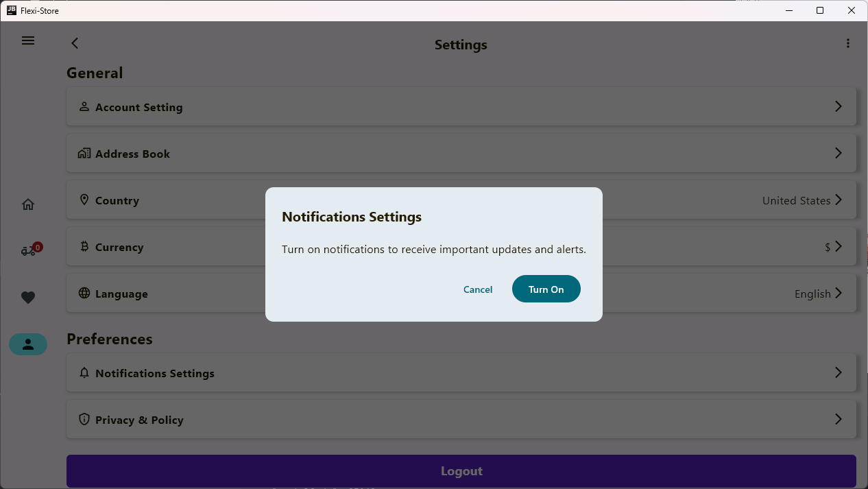Expand the Account Setting chevron
Screen dimensions: 868x489
coord(838,106)
